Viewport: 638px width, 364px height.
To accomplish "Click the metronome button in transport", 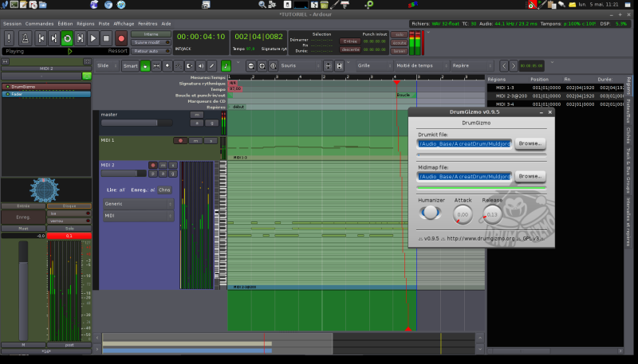I will tap(25, 37).
